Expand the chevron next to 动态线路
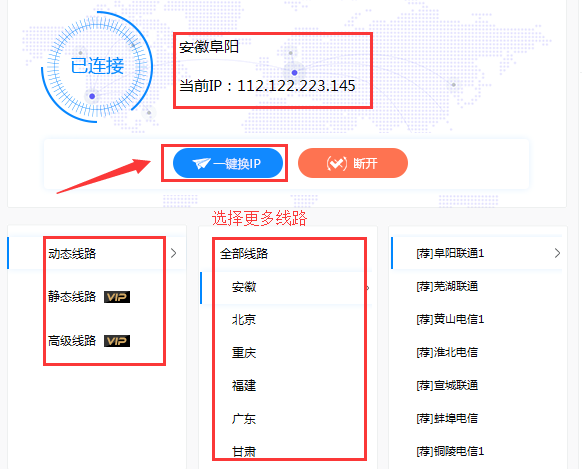 (x=173, y=253)
